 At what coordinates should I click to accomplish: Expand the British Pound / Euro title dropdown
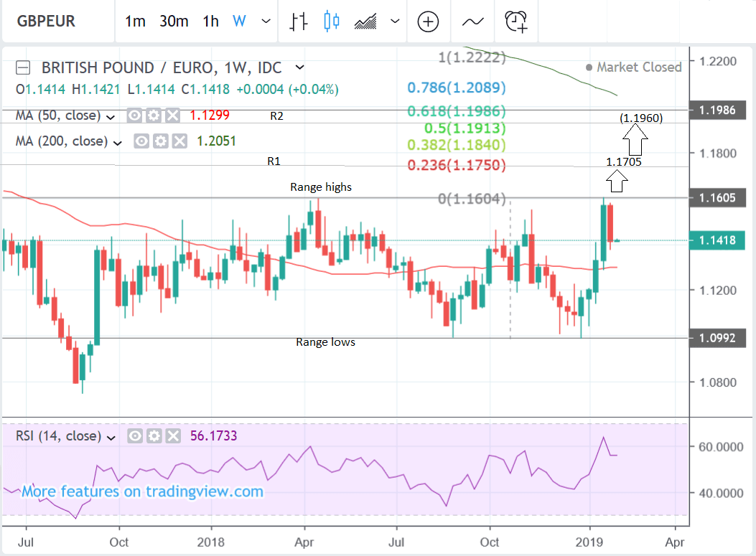pyautogui.click(x=300, y=67)
